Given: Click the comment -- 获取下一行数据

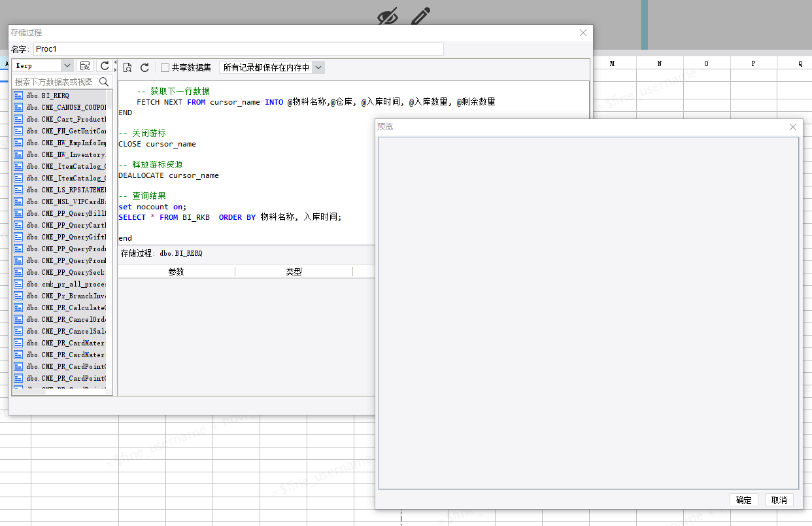Looking at the screenshot, I should pyautogui.click(x=173, y=92).
